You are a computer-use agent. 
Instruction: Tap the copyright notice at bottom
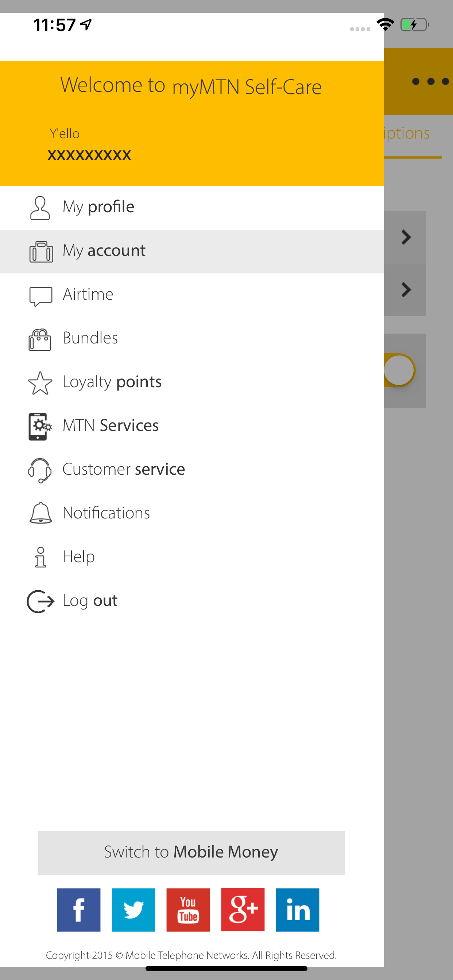(x=191, y=955)
